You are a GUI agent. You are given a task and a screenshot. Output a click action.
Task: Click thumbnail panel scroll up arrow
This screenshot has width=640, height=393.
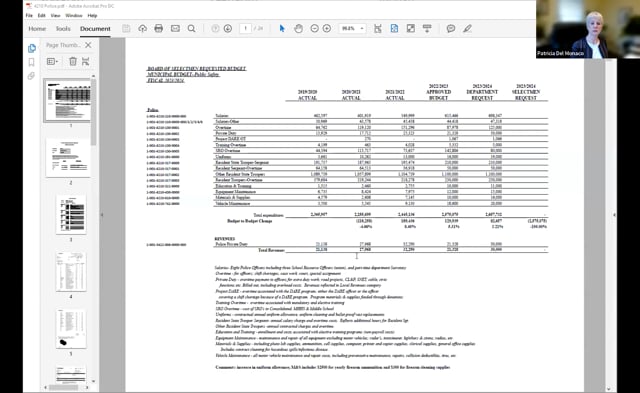coord(93,76)
